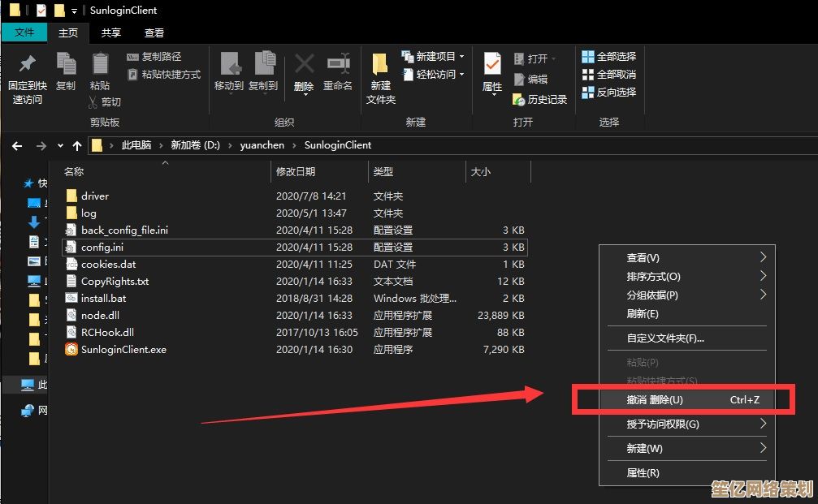Create a new folder from the ribbon
This screenshot has height=504, width=818.
380,78
